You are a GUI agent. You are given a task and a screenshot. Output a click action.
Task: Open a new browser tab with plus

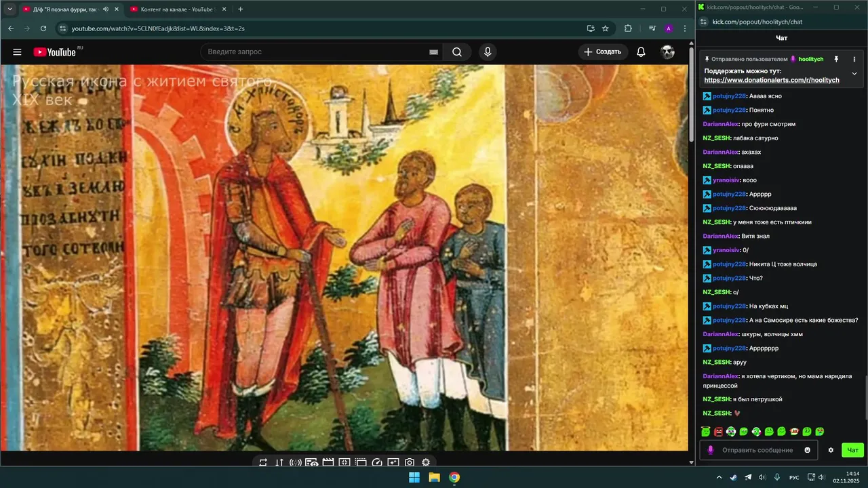[240, 9]
